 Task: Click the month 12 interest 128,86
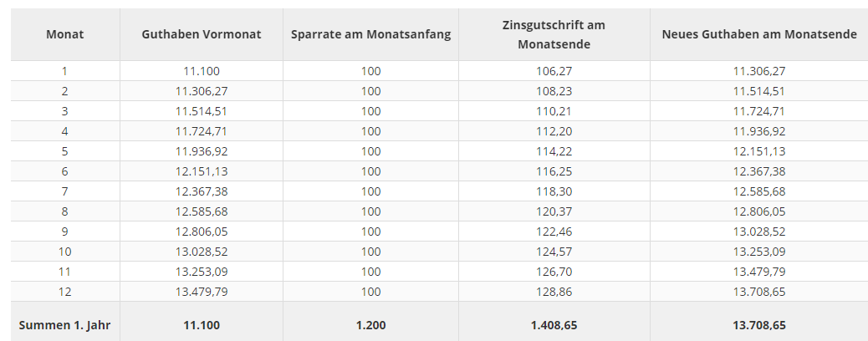pos(554,292)
